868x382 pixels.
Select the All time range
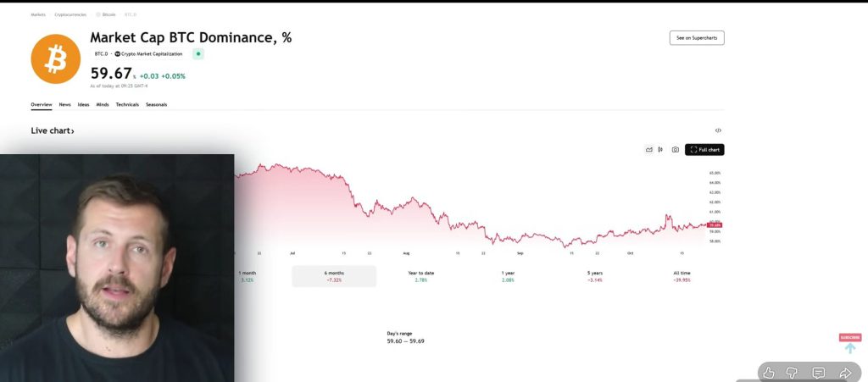click(682, 276)
